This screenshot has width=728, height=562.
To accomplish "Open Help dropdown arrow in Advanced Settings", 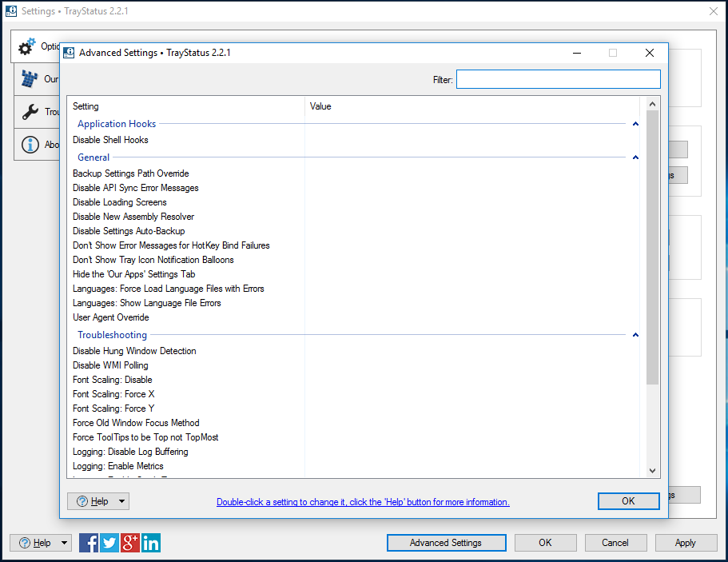I will (x=121, y=501).
